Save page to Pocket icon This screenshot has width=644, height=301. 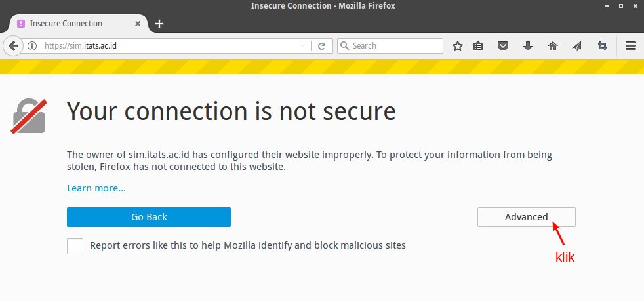(x=503, y=46)
